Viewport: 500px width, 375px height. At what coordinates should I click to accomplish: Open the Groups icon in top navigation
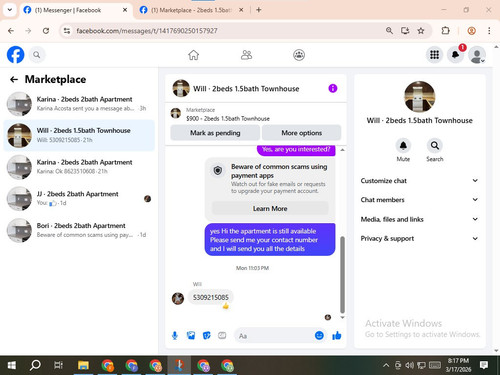[299, 55]
